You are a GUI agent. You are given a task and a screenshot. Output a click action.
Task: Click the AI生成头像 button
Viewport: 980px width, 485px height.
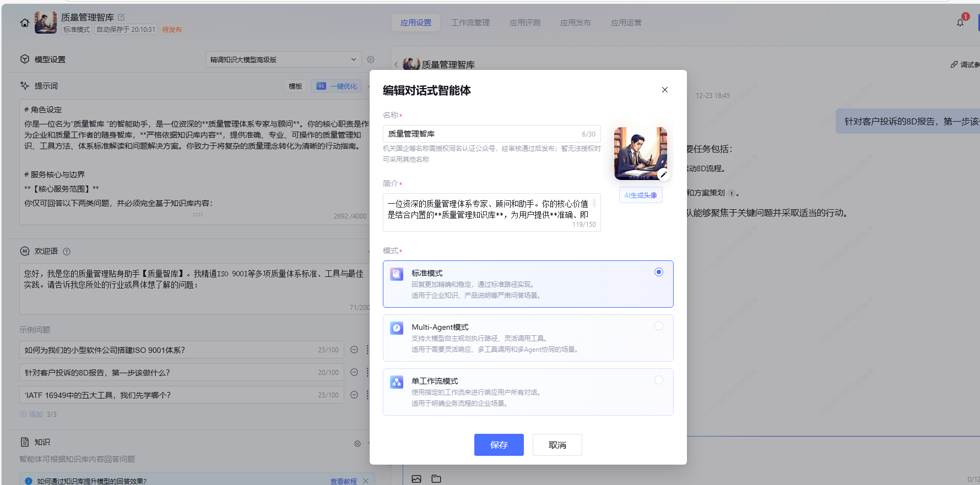click(640, 195)
